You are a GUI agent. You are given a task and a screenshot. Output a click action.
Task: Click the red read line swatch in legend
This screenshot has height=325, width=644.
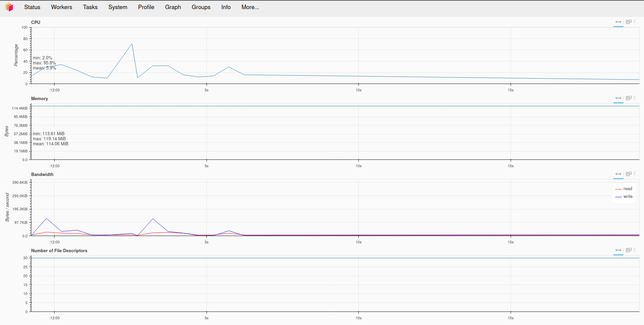coord(618,189)
